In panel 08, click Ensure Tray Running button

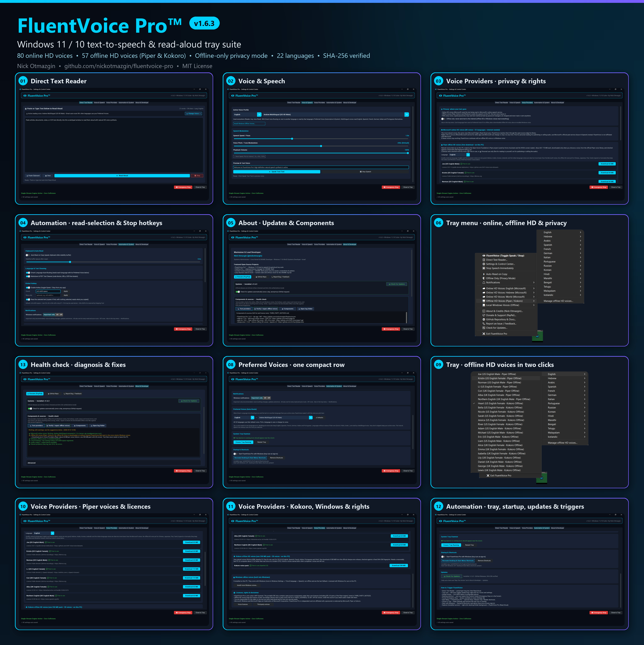[x=243, y=442]
